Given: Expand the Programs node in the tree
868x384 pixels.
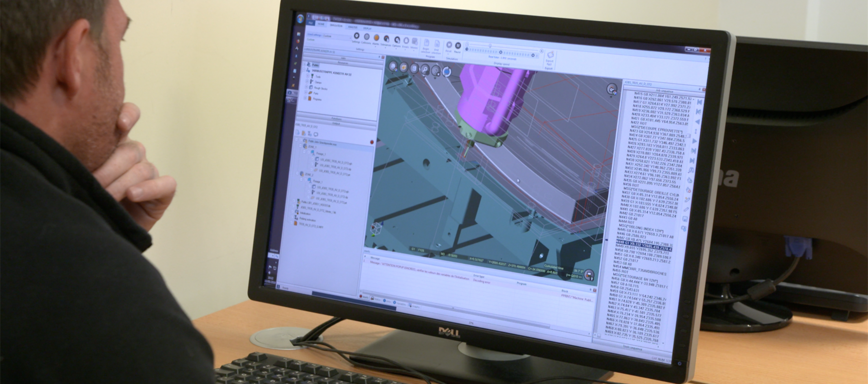Looking at the screenshot, I should [305, 98].
